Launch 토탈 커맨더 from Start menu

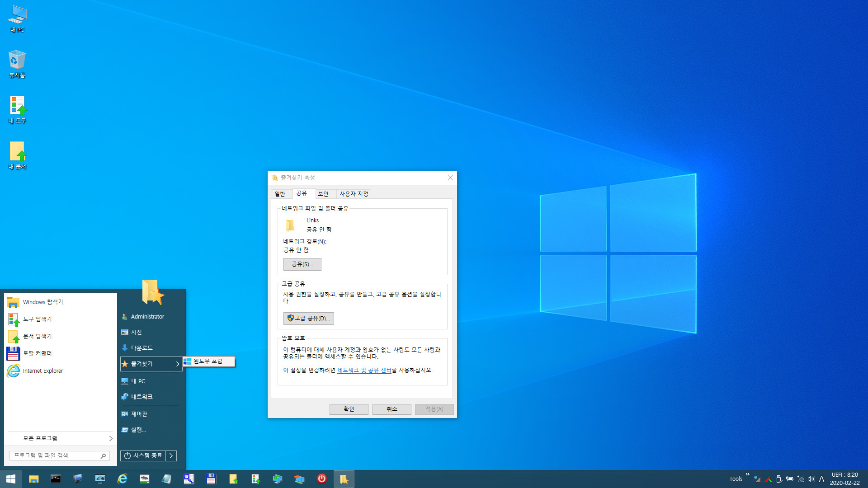[61, 353]
